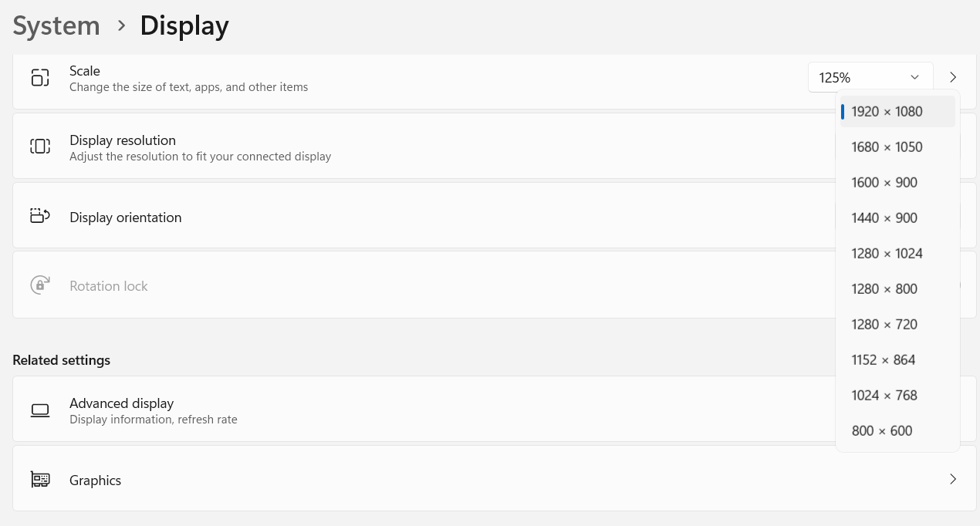
Task: Open the Scale 125% dropdown
Action: click(870, 77)
